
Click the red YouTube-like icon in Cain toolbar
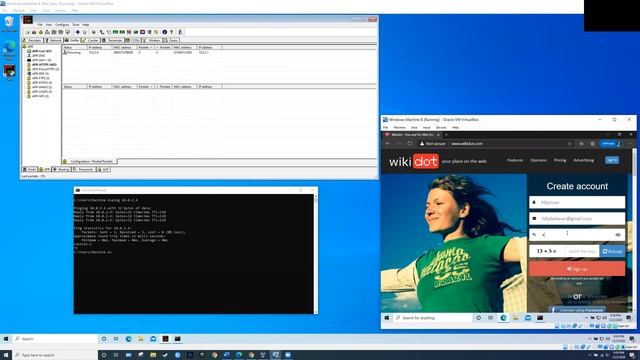coord(142,32)
